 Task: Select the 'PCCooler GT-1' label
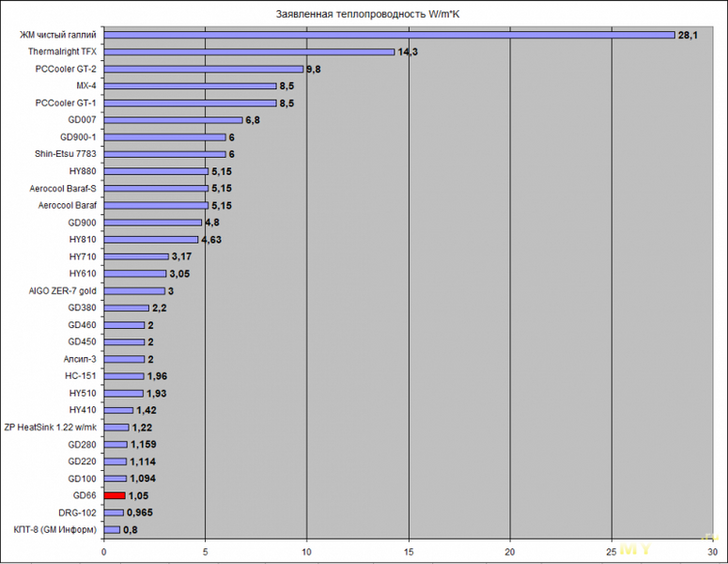click(66, 102)
